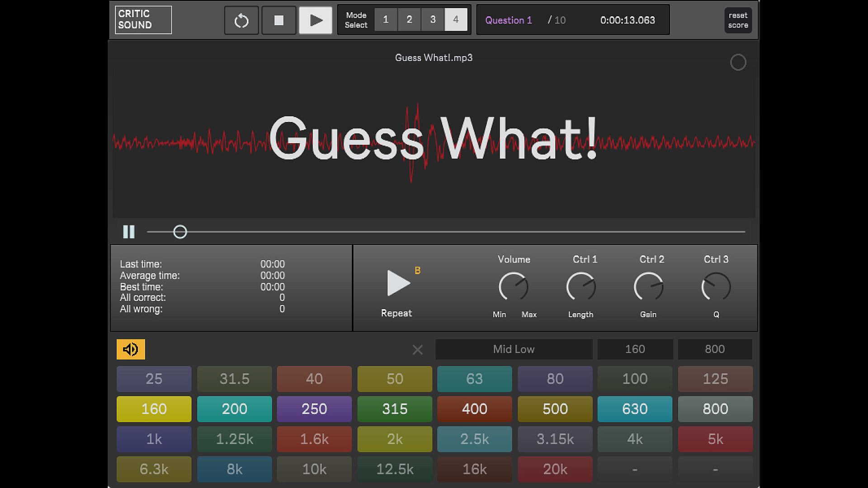Open the Mid Low range selector

[x=514, y=349]
